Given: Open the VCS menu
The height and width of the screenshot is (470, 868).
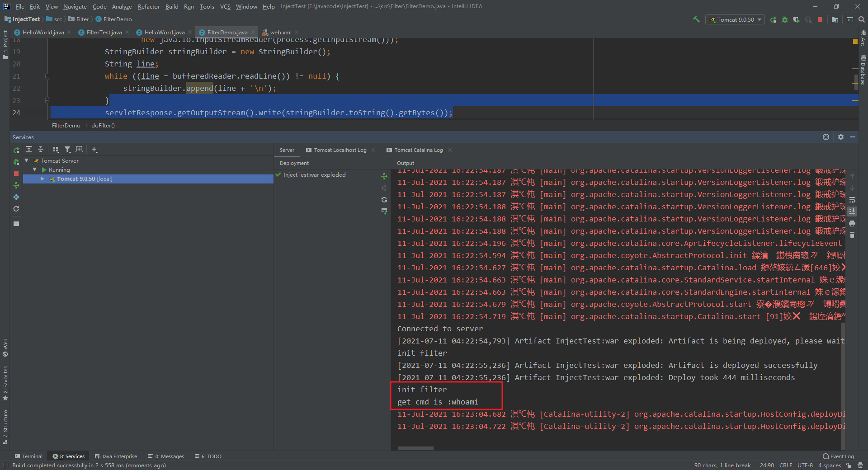Looking at the screenshot, I should tap(225, 6).
